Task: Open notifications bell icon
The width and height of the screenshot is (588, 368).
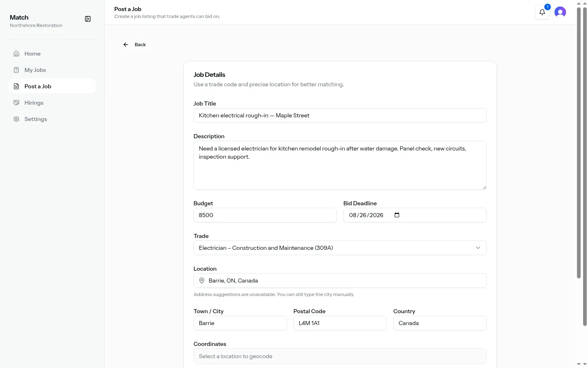Action: pos(542,12)
